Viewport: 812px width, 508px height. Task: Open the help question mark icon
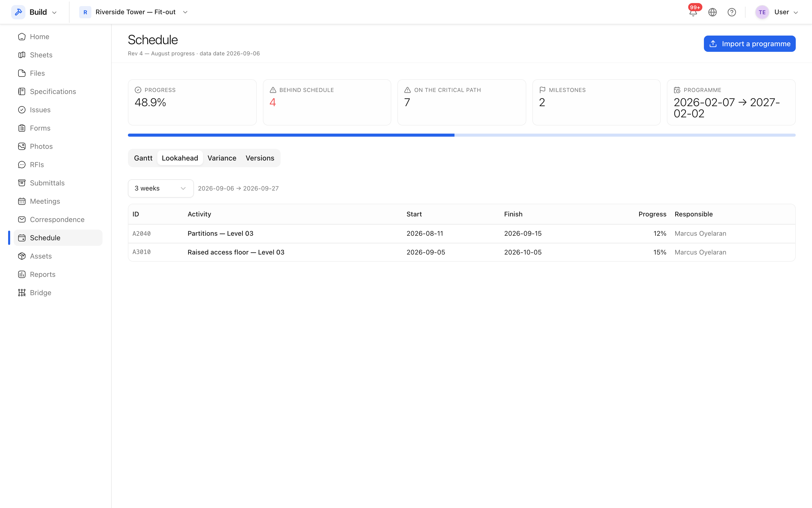(732, 12)
